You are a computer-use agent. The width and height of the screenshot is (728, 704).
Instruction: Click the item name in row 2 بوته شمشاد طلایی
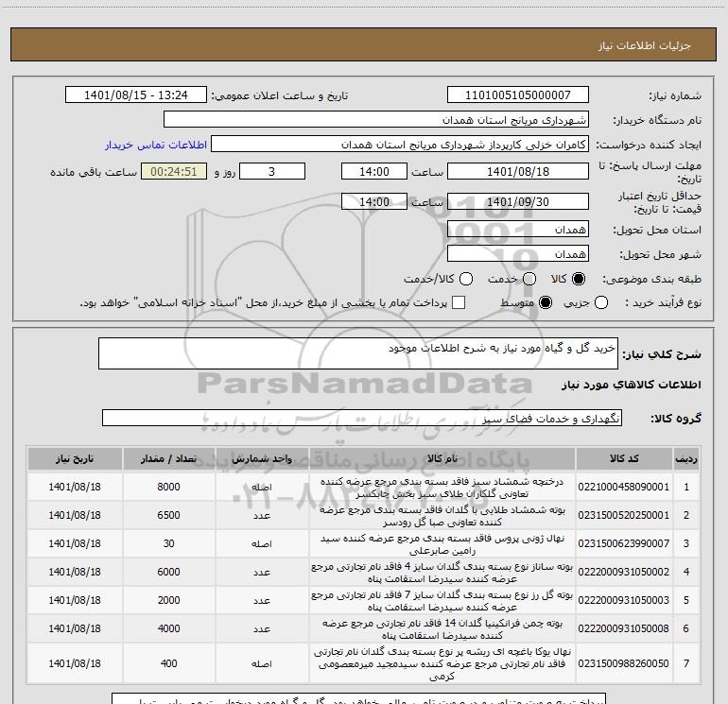pyautogui.click(x=442, y=516)
